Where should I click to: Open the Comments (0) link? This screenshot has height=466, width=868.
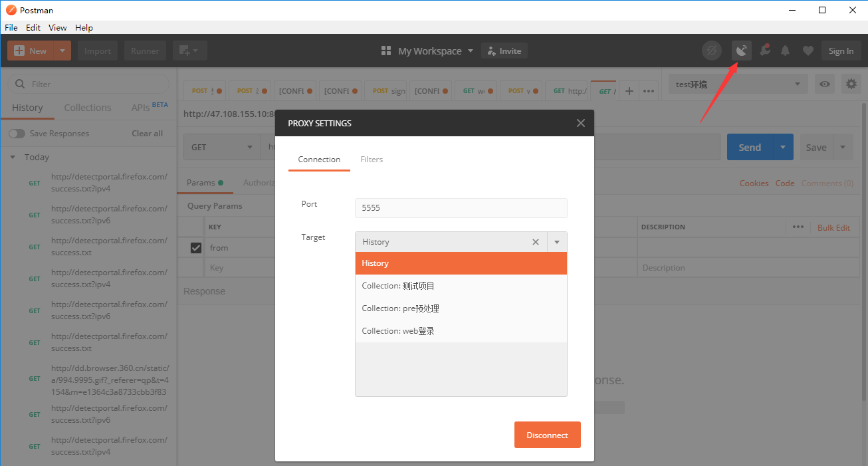[x=827, y=183]
